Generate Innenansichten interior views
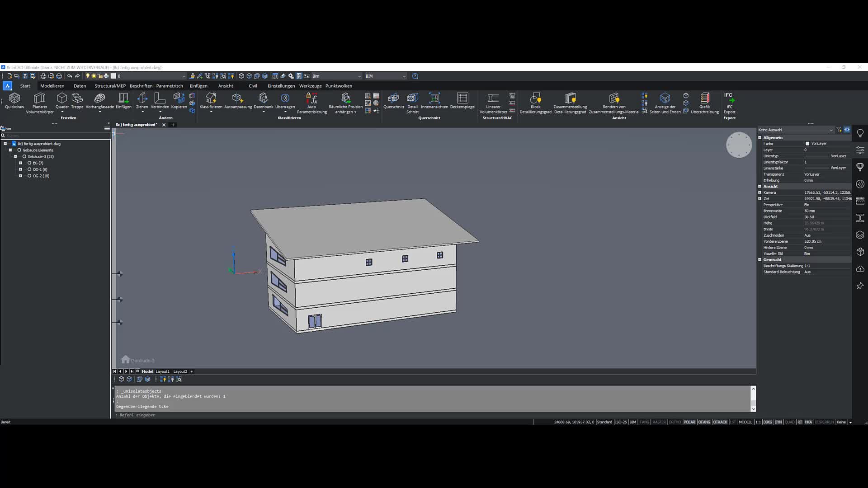868x488 pixels. click(434, 101)
